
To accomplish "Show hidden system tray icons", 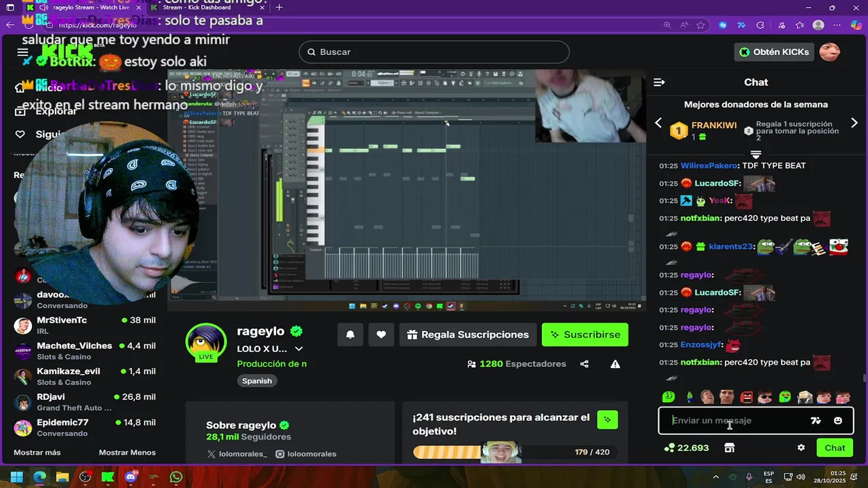I will (716, 477).
